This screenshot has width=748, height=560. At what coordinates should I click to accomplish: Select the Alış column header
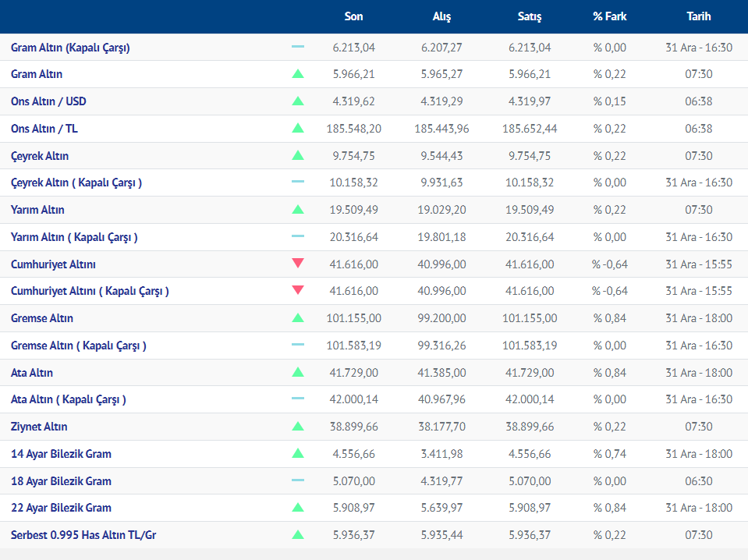tap(441, 16)
